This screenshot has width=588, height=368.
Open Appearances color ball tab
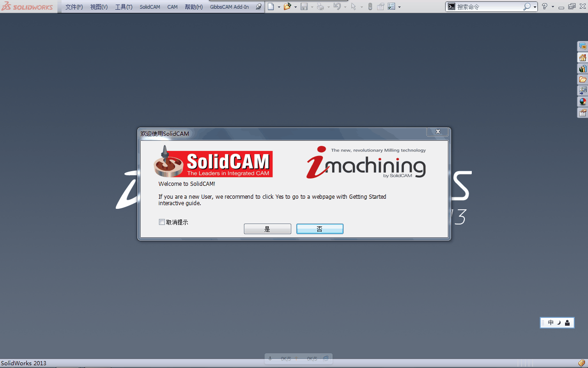tap(582, 102)
